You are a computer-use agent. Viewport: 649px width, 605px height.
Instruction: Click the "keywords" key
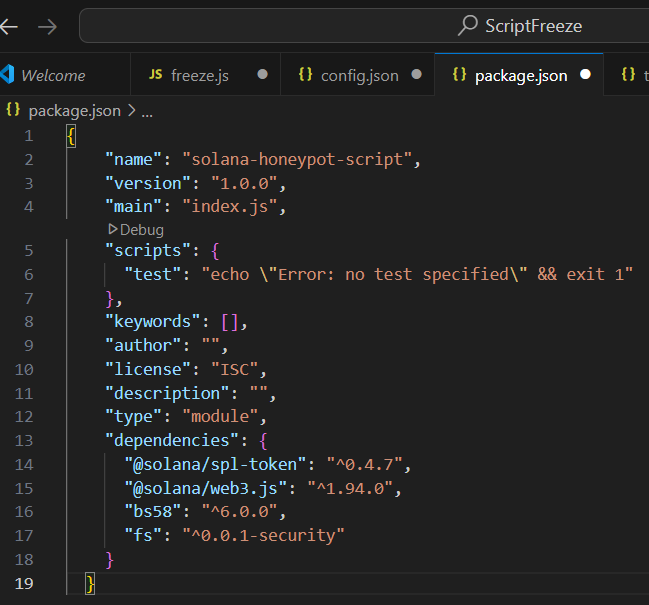[153, 322]
